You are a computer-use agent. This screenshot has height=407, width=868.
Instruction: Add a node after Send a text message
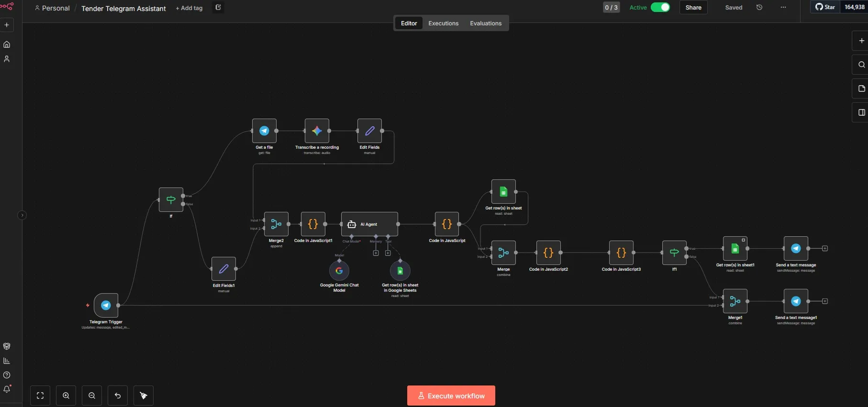(825, 249)
